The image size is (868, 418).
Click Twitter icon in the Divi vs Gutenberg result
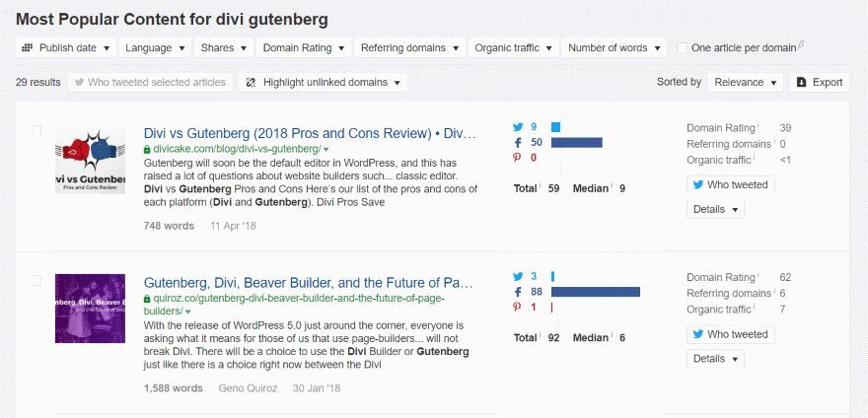(x=518, y=127)
